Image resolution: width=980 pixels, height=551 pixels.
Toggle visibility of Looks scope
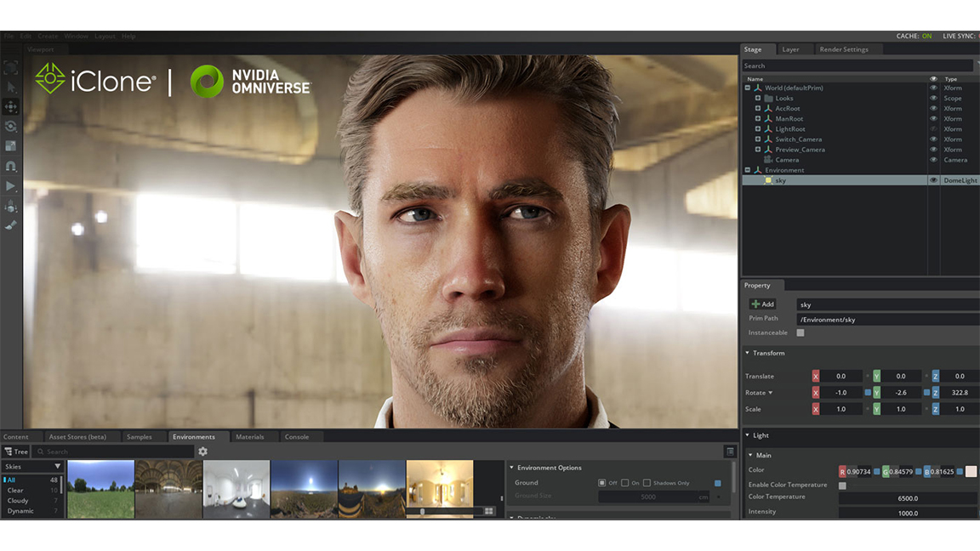[934, 98]
